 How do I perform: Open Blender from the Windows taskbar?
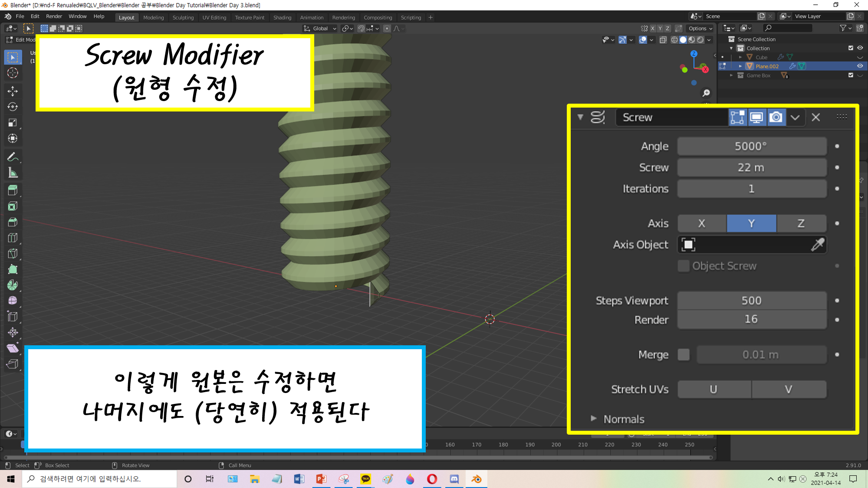(476, 479)
